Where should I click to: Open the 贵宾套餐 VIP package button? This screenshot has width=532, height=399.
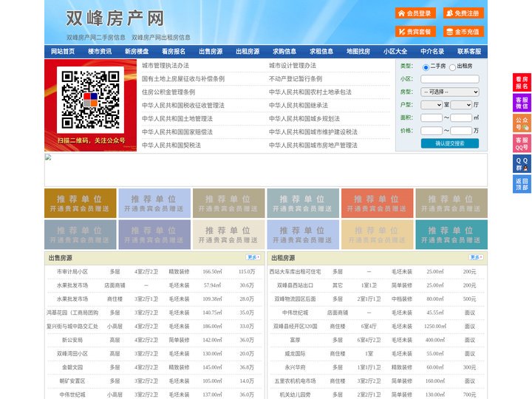tap(415, 32)
